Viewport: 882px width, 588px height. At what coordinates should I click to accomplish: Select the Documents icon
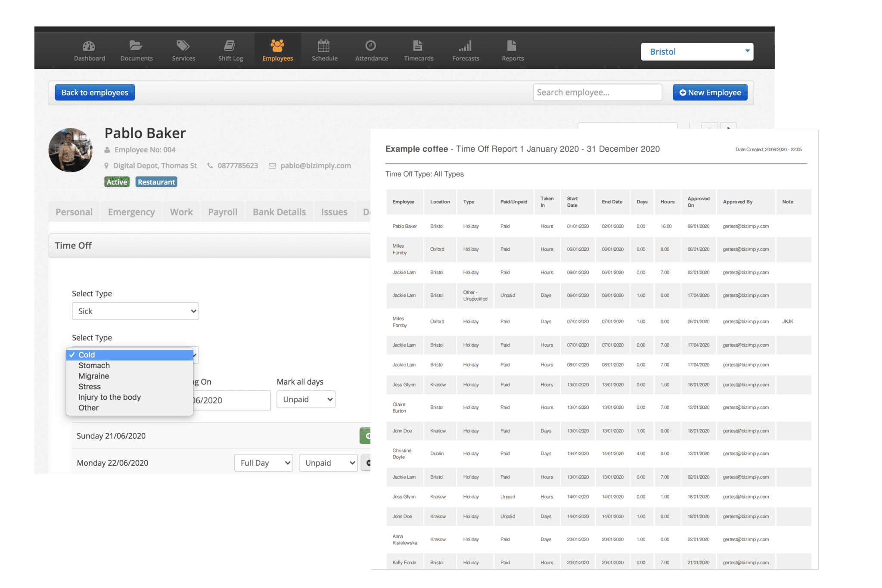136,50
